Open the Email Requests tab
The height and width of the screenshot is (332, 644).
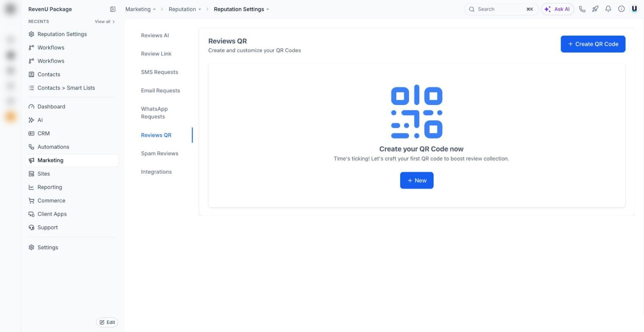[x=160, y=91]
